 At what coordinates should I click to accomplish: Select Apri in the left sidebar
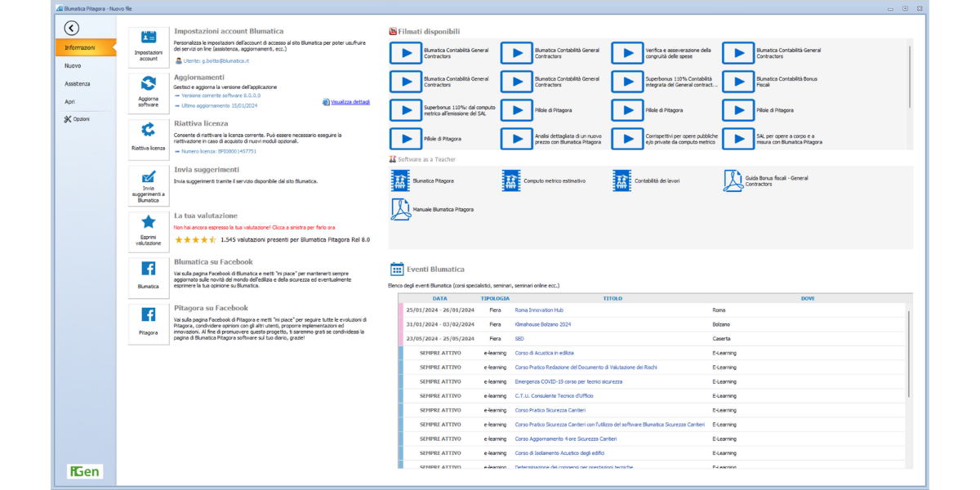(x=69, y=101)
